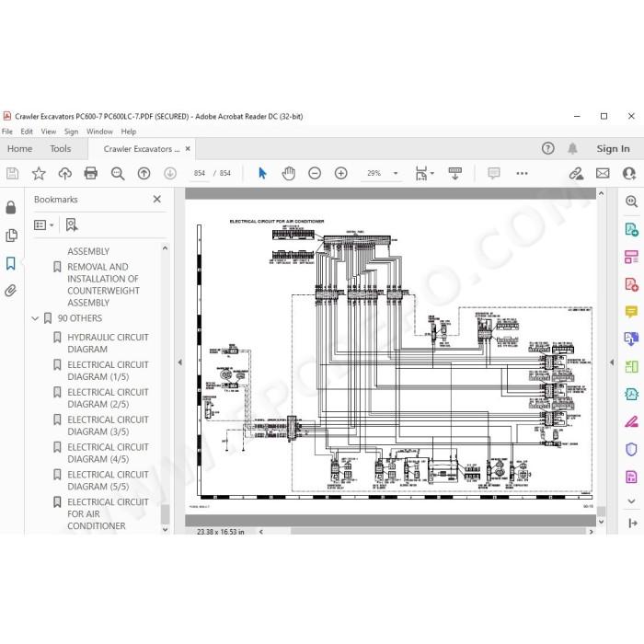Image resolution: width=644 pixels, height=644 pixels.
Task: Go to previous page arrow
Action: (144, 173)
